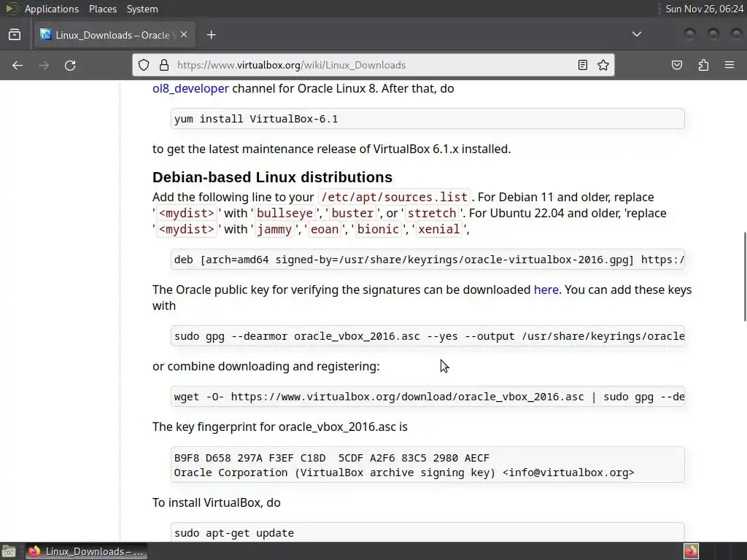Click Linux_Downloads taskbar window button
This screenshot has height=560, width=747.
click(86, 551)
